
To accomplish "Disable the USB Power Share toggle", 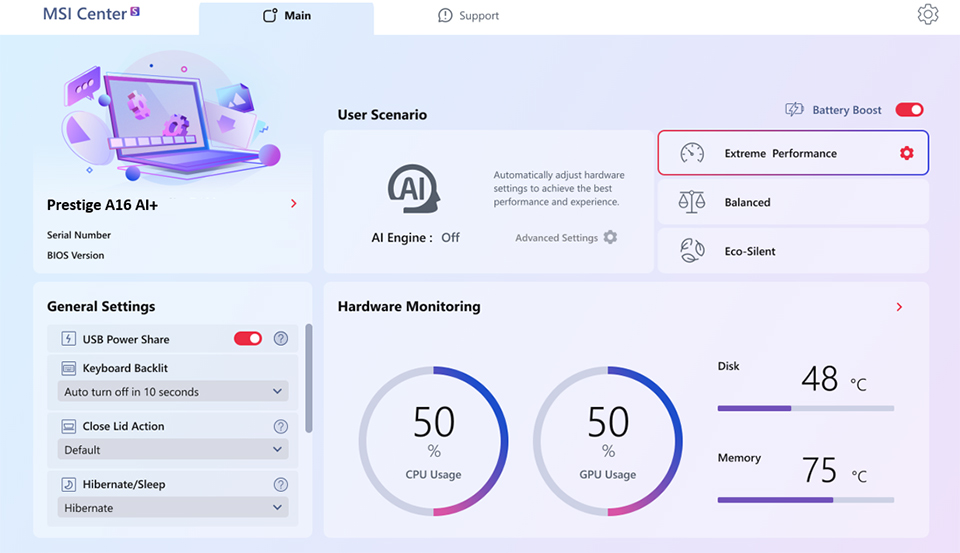I will [248, 339].
